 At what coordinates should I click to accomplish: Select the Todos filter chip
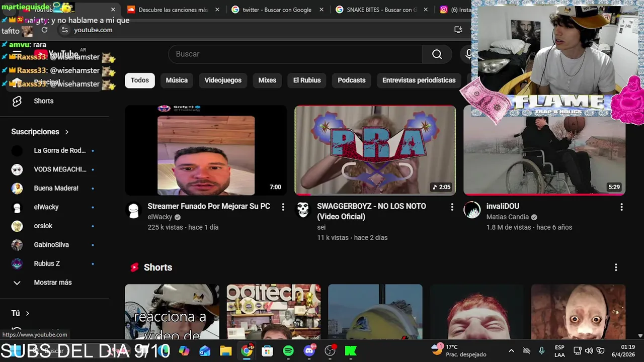point(140,80)
